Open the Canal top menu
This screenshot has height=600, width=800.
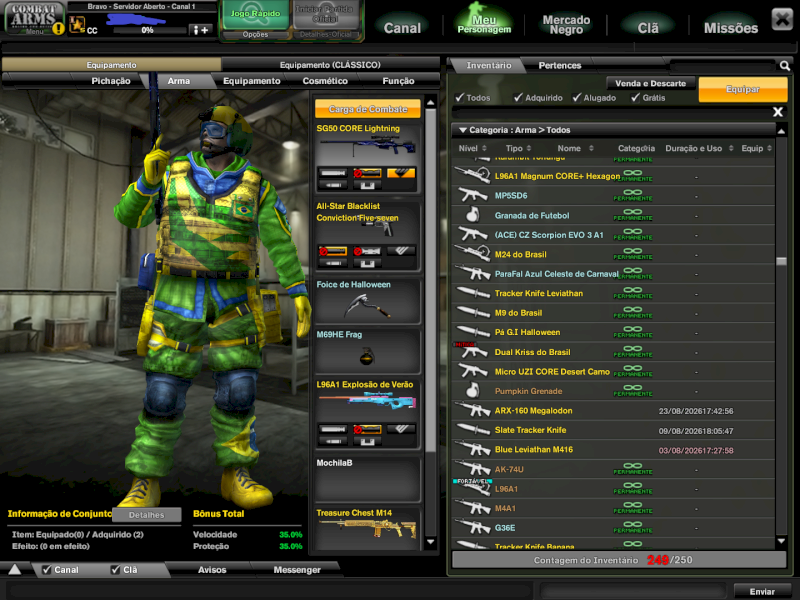(x=402, y=28)
